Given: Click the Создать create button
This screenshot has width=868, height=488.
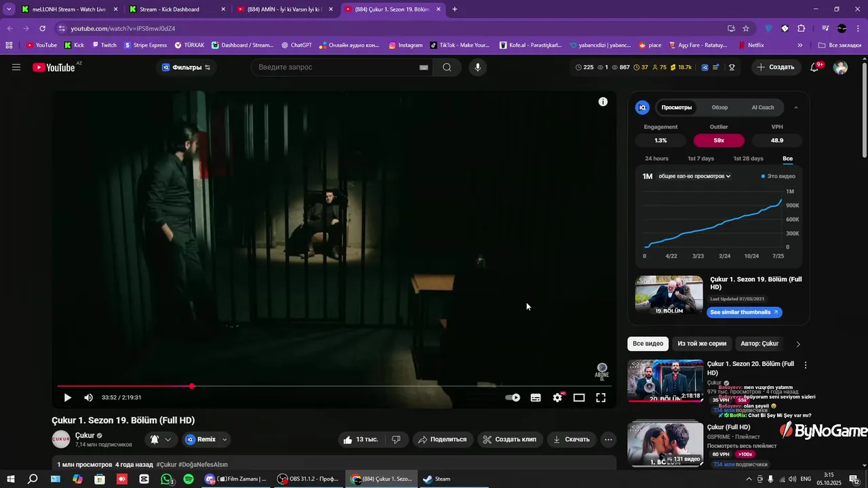Looking at the screenshot, I should [x=775, y=67].
